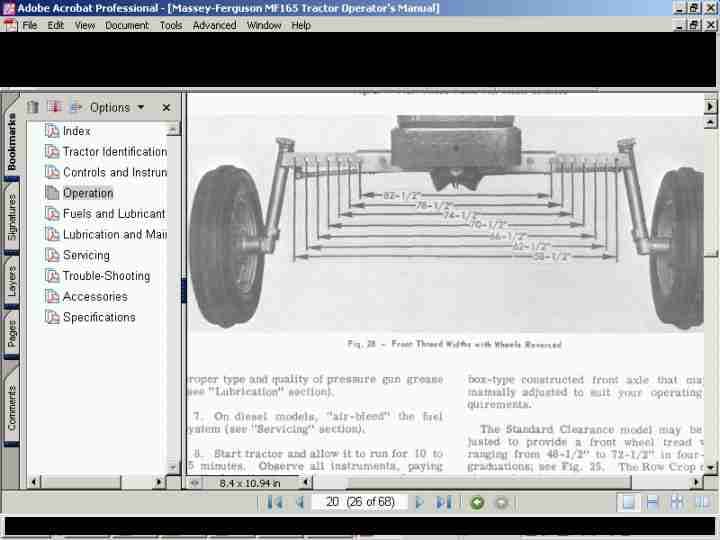720x540 pixels.
Task: Go to the last page
Action: [x=444, y=502]
